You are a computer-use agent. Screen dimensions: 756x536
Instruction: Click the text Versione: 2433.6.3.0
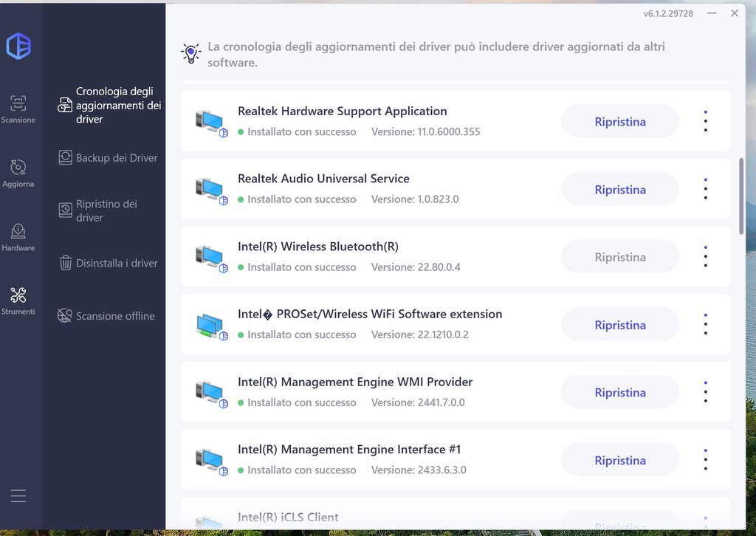[x=419, y=470]
